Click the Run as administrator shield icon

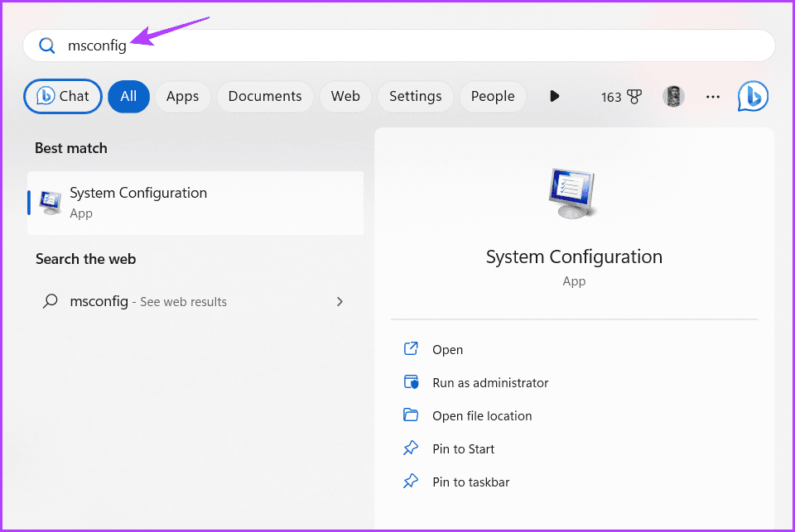point(412,382)
